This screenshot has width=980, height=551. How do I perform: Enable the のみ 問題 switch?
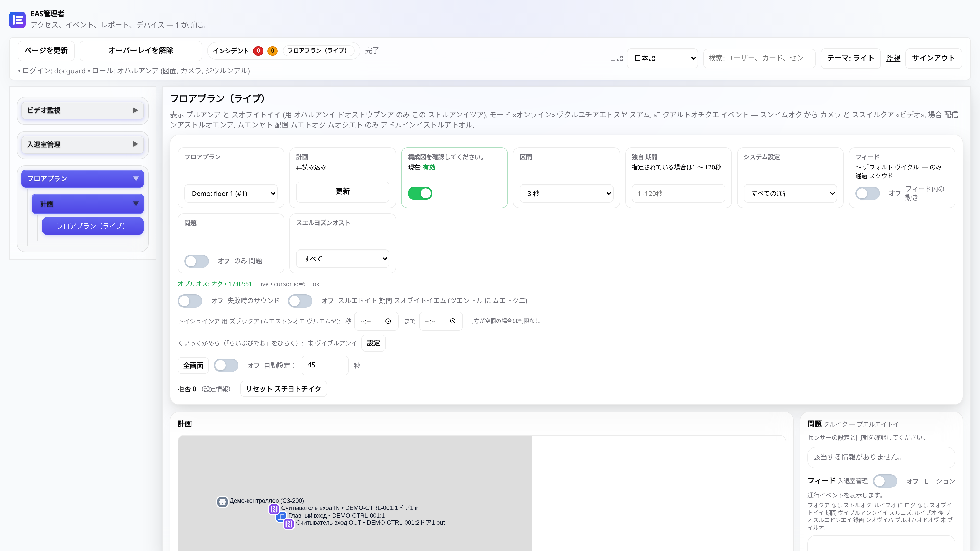click(x=196, y=261)
